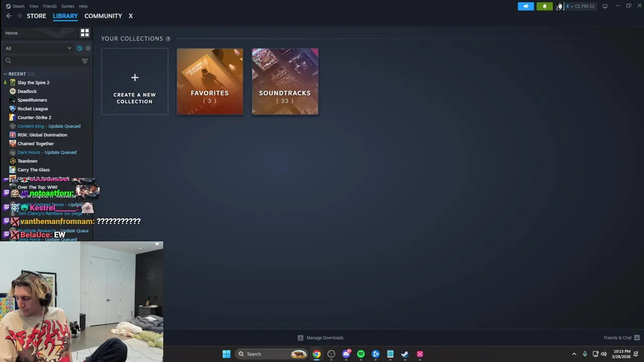Click the Carry The Glass icon

point(13,169)
